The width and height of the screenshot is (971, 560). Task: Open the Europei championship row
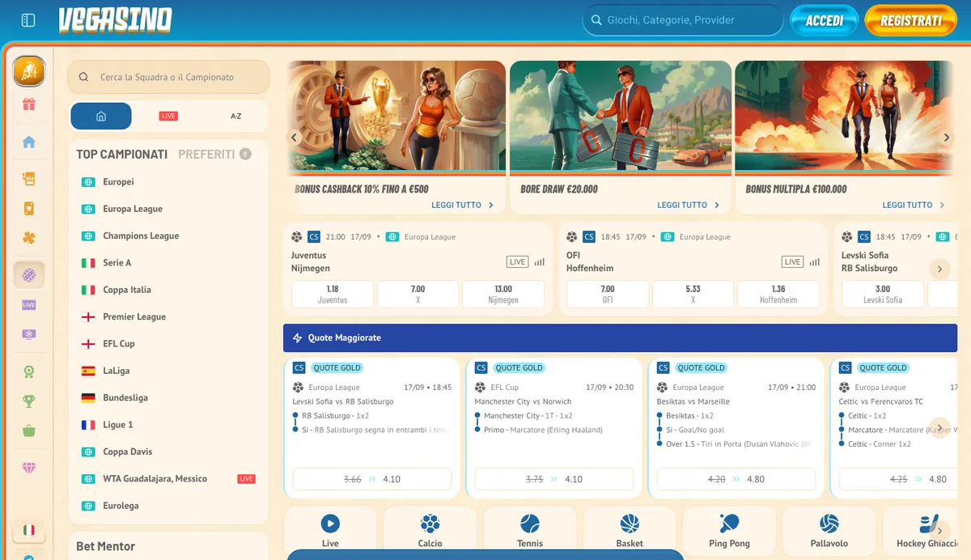(168, 182)
